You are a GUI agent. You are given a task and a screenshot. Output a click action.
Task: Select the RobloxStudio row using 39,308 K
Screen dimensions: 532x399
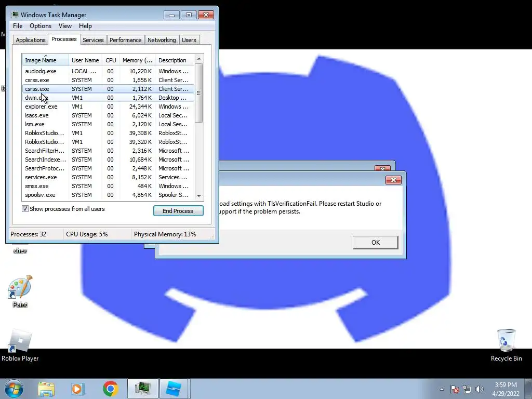click(x=108, y=133)
